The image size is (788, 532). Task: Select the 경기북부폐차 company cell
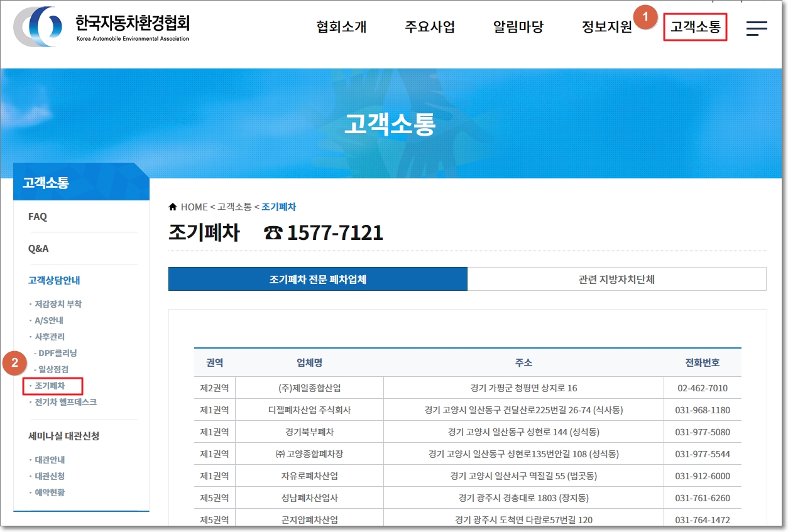309,432
